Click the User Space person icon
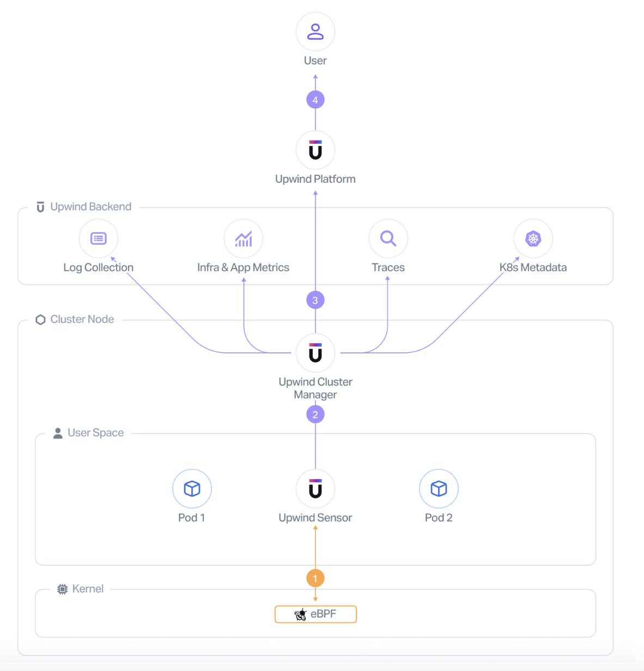The height and width of the screenshot is (671, 644). 58,433
